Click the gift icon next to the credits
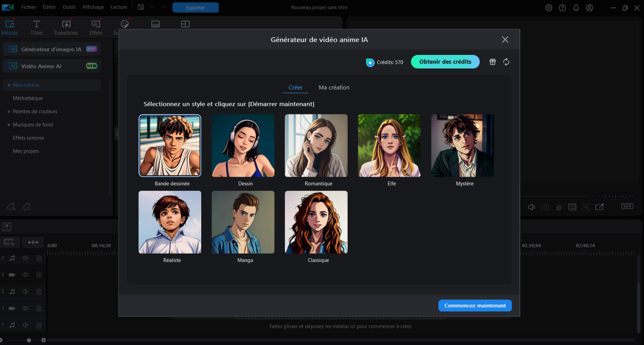The width and height of the screenshot is (644, 345). click(492, 61)
